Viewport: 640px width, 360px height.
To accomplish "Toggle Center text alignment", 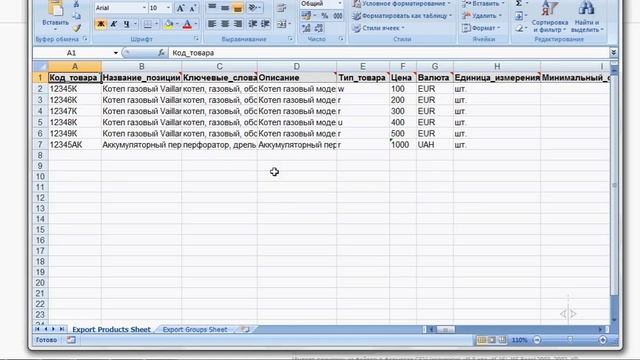I will coord(225,24).
